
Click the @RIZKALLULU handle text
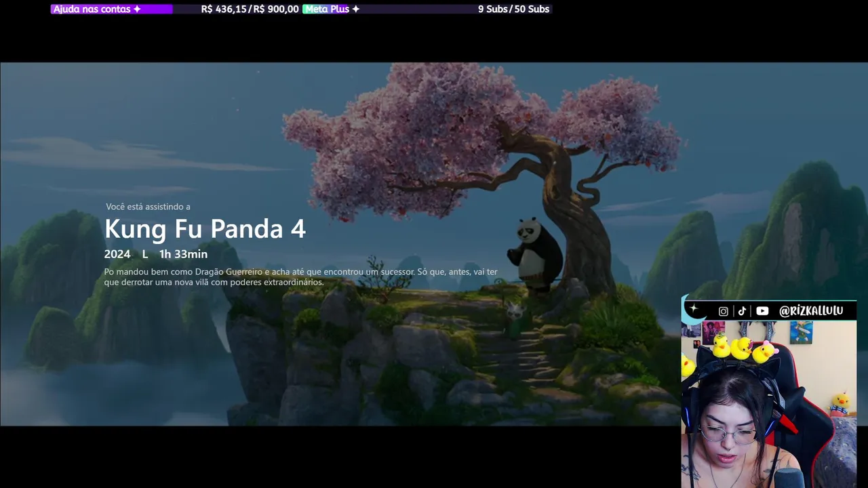tap(811, 311)
